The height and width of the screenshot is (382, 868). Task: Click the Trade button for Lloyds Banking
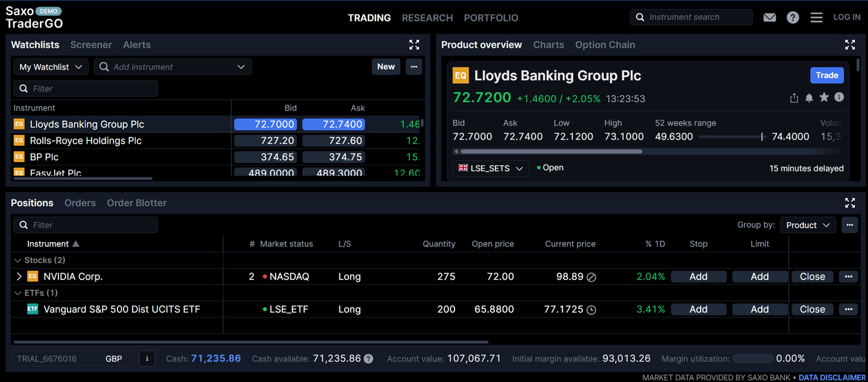(x=826, y=75)
